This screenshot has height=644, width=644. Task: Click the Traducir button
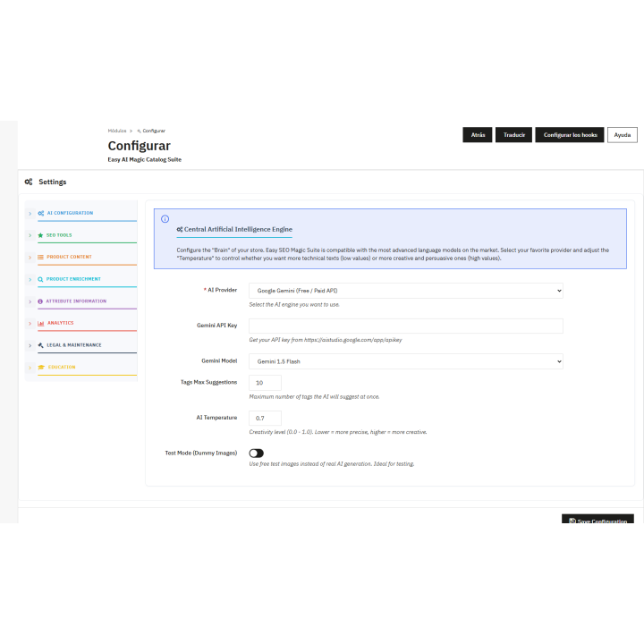pos(513,135)
